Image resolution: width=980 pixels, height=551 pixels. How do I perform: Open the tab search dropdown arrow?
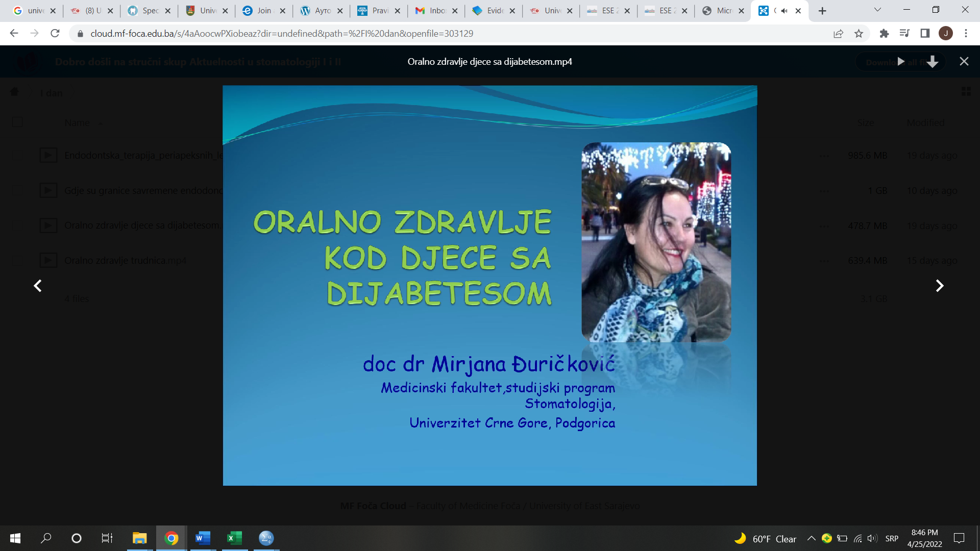[877, 10]
